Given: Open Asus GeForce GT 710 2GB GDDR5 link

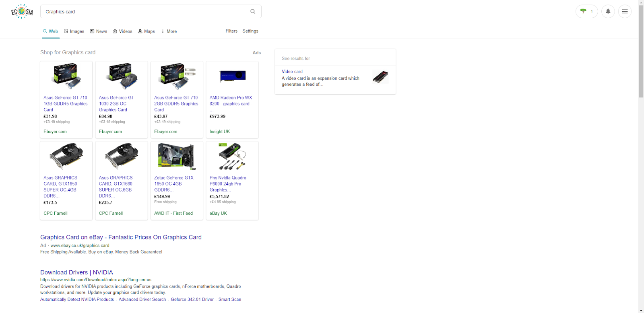Looking at the screenshot, I should point(176,104).
